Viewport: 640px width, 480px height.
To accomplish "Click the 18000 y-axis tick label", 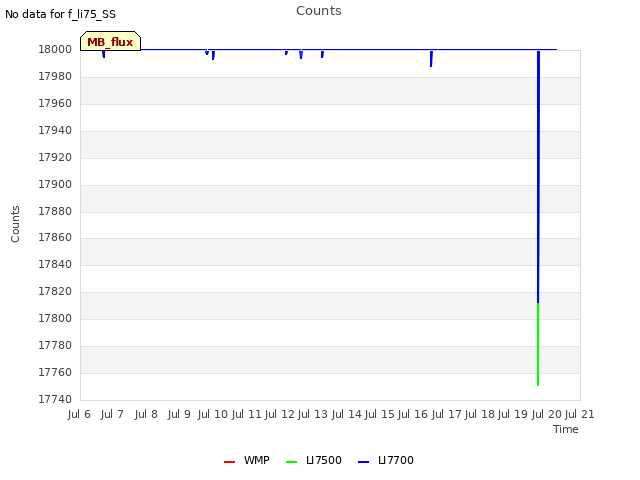I will (x=55, y=49).
